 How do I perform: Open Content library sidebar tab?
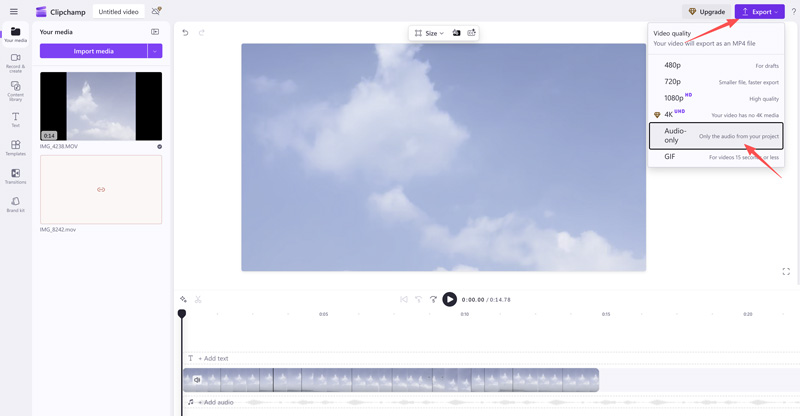[15, 91]
